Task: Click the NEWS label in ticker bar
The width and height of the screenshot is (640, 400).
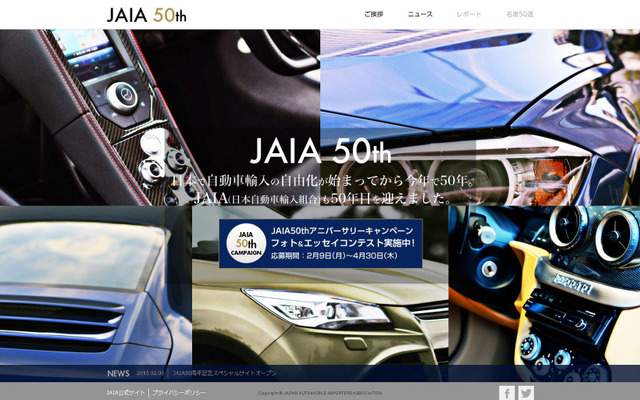Action: 118,373
